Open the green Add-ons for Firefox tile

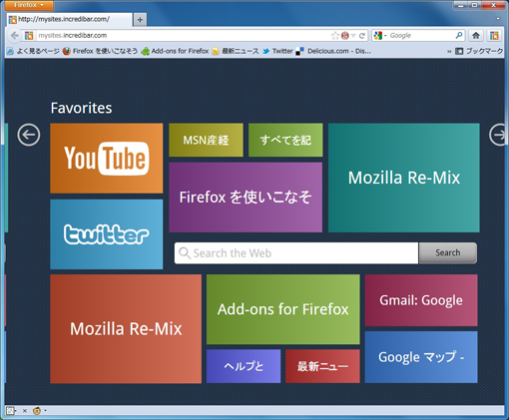tap(283, 309)
